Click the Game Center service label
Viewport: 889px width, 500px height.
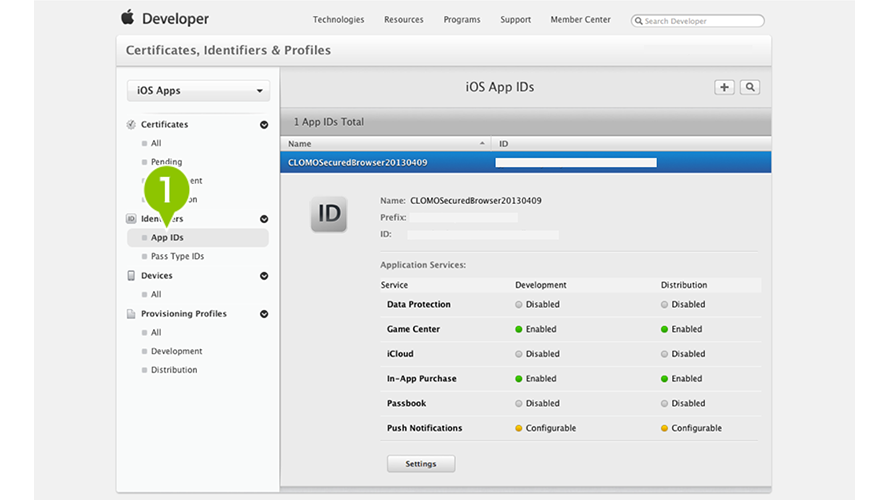coord(413,329)
